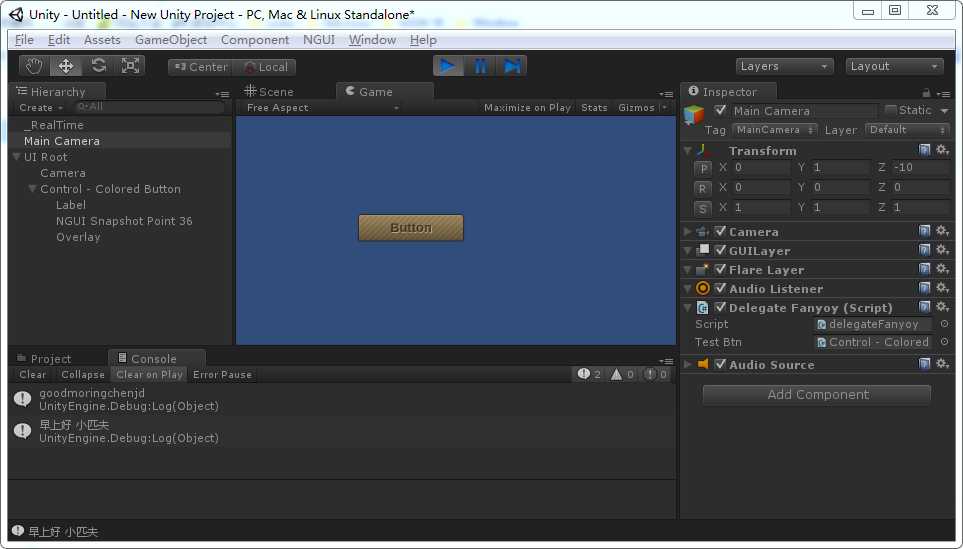
Task: Click the Step frame button
Action: pos(512,66)
